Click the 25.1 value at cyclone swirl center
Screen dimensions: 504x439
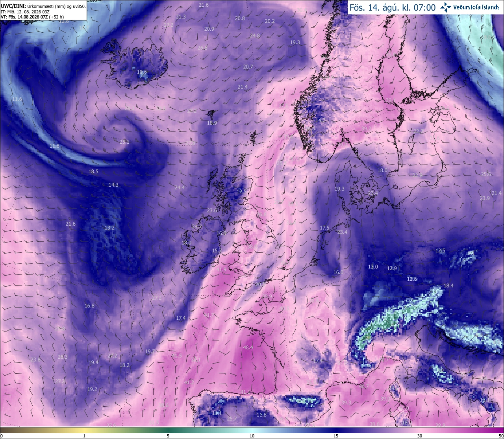(124, 142)
